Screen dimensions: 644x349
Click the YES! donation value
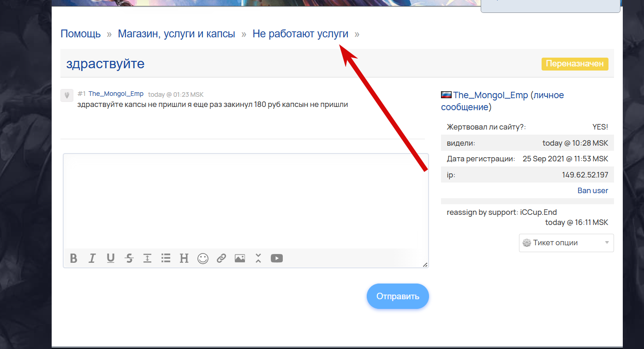tap(600, 127)
